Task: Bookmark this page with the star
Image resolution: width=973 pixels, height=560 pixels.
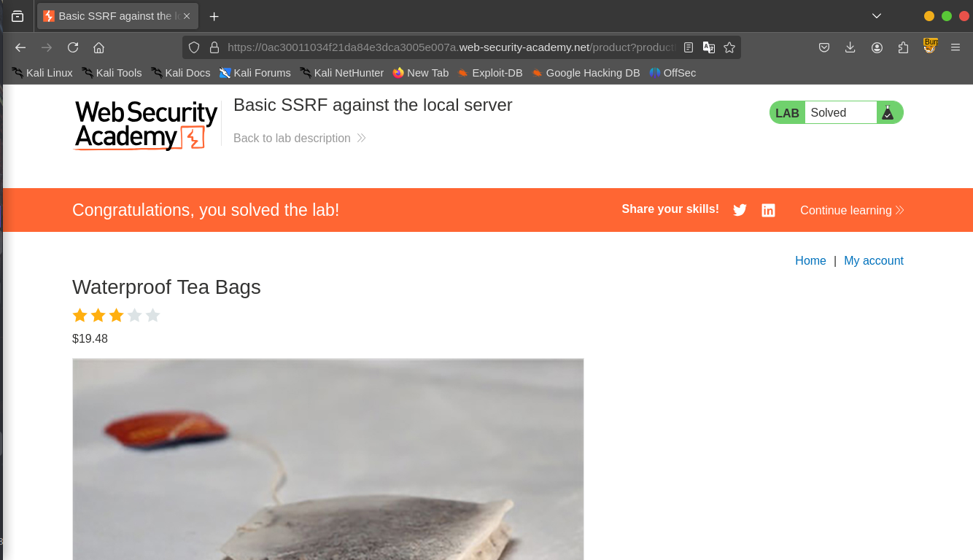Action: 729,47
